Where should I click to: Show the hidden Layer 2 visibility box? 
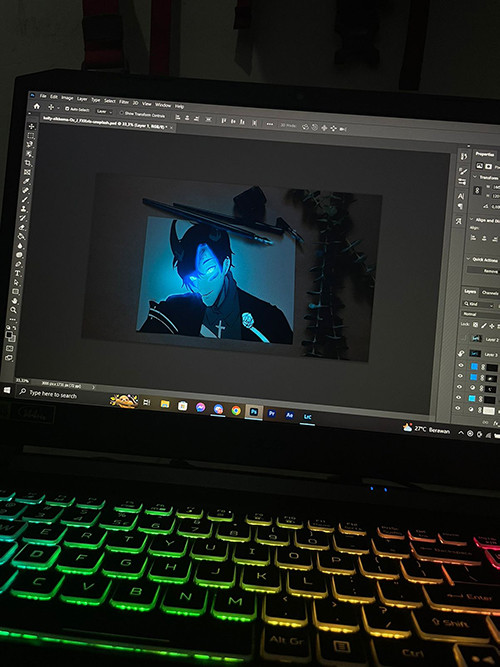click(462, 339)
